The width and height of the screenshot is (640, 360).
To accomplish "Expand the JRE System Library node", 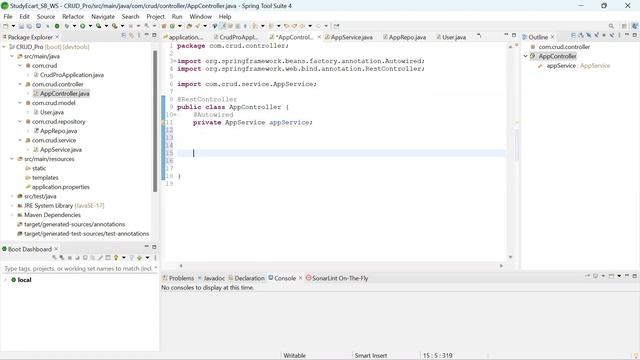I will coord(12,206).
